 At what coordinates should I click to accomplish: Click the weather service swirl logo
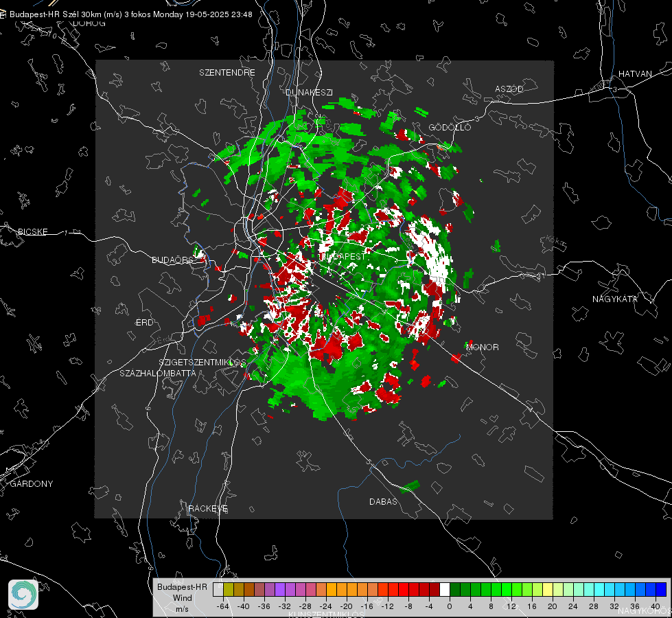[23, 595]
